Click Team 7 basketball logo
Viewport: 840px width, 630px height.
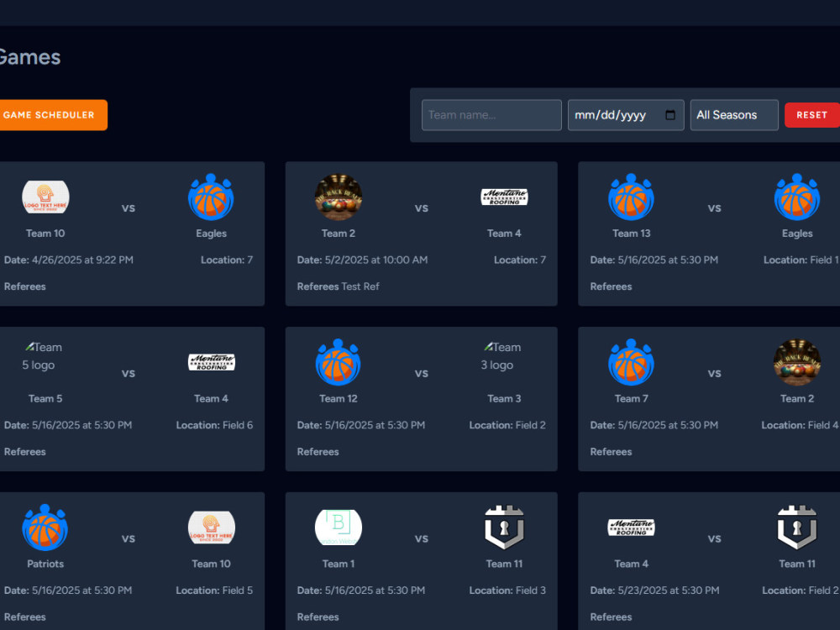pyautogui.click(x=631, y=362)
